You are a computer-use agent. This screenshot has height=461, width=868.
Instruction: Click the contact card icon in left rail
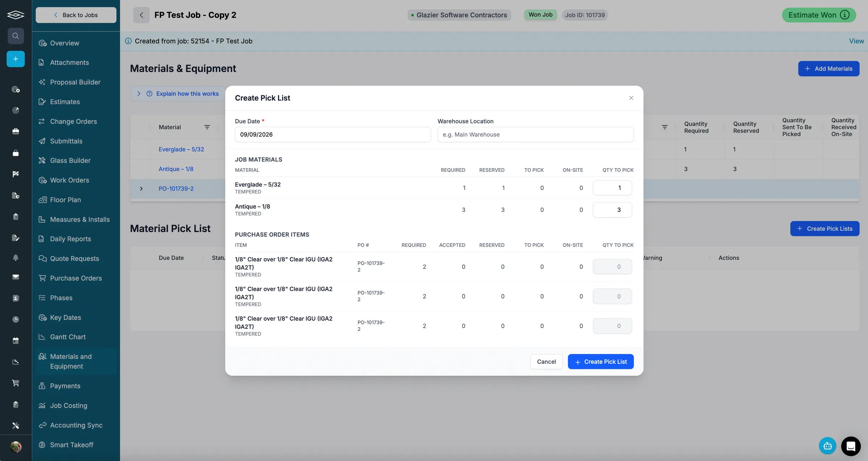click(16, 298)
